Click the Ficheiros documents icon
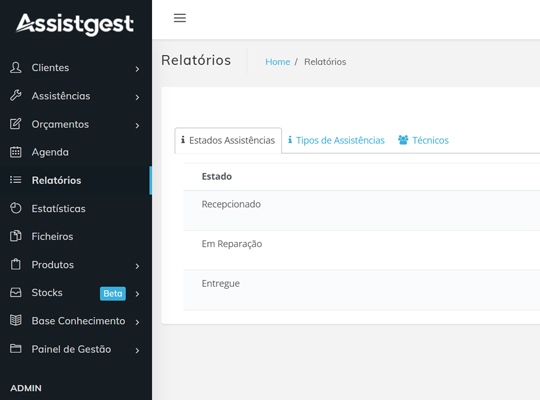This screenshot has width=540, height=400. tap(15, 236)
